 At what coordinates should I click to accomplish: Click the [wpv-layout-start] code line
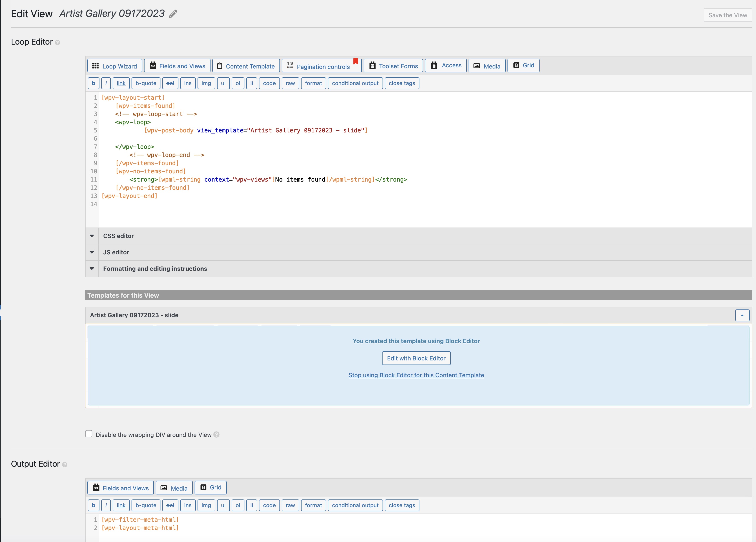pyautogui.click(x=133, y=98)
